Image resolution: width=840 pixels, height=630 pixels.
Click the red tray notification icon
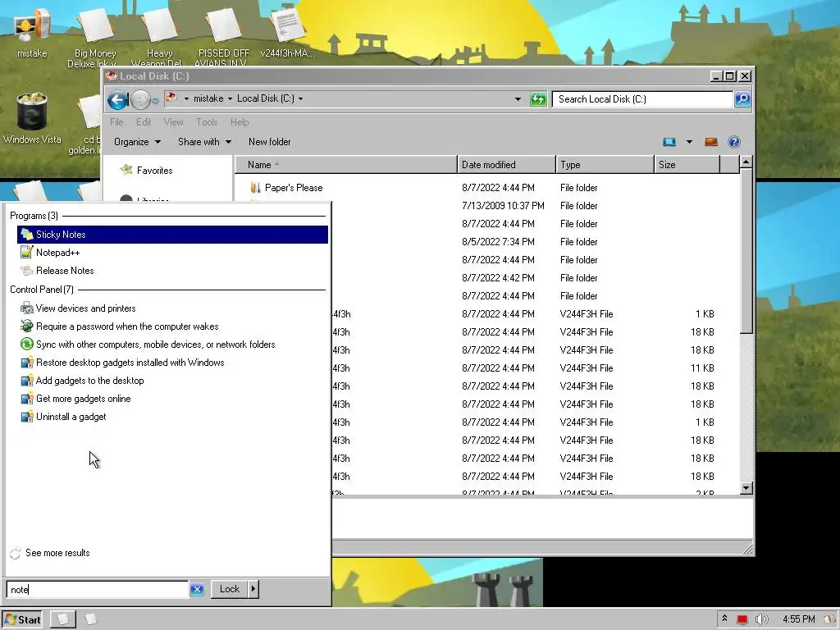[742, 620]
